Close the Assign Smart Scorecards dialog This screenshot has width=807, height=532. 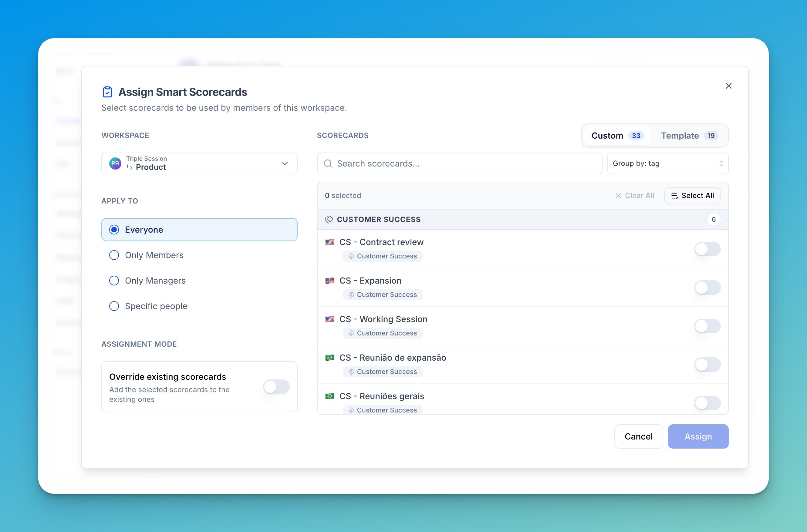point(728,86)
